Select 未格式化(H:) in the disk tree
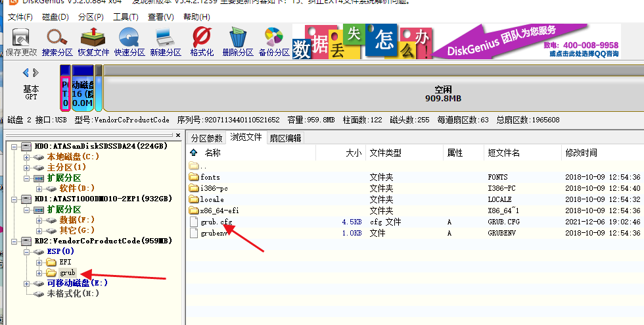The height and width of the screenshot is (325, 644). click(73, 293)
